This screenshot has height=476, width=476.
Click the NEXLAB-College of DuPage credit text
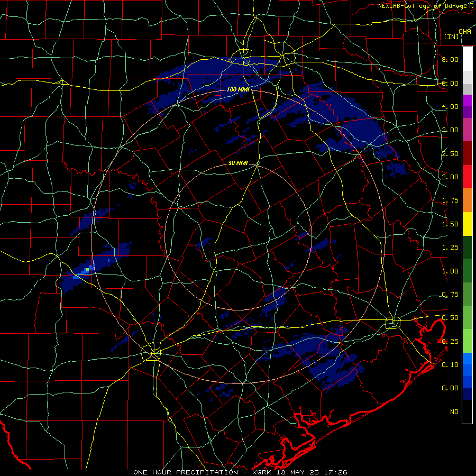click(427, 6)
